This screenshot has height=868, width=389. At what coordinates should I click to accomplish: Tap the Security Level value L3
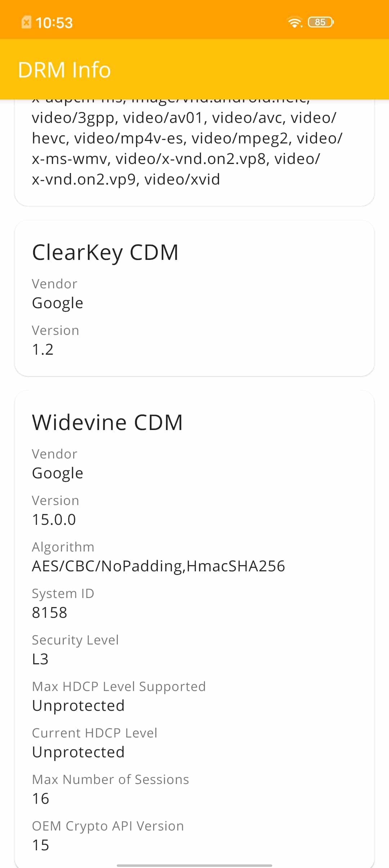pyautogui.click(x=40, y=659)
